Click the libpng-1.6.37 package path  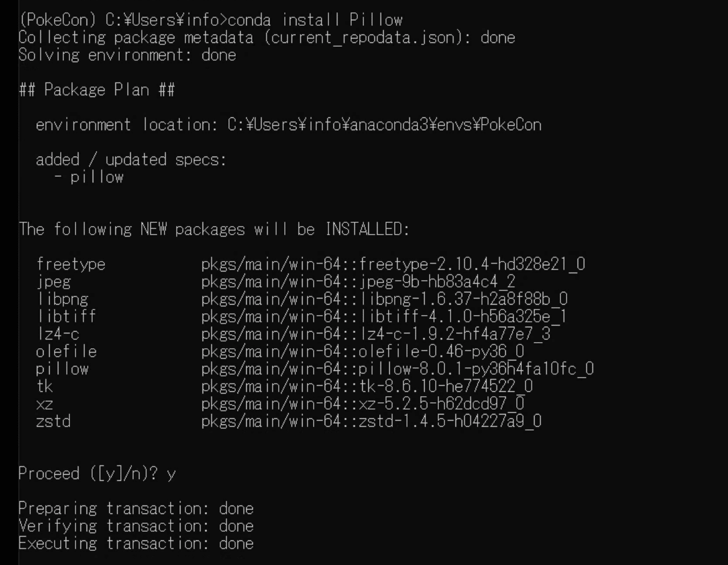tap(384, 299)
